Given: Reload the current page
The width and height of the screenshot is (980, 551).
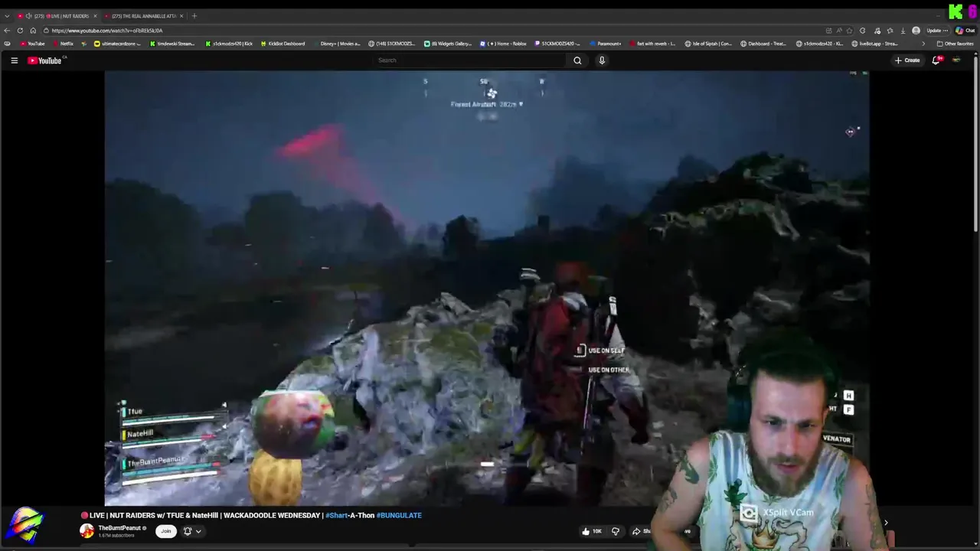Looking at the screenshot, I should pos(20,31).
